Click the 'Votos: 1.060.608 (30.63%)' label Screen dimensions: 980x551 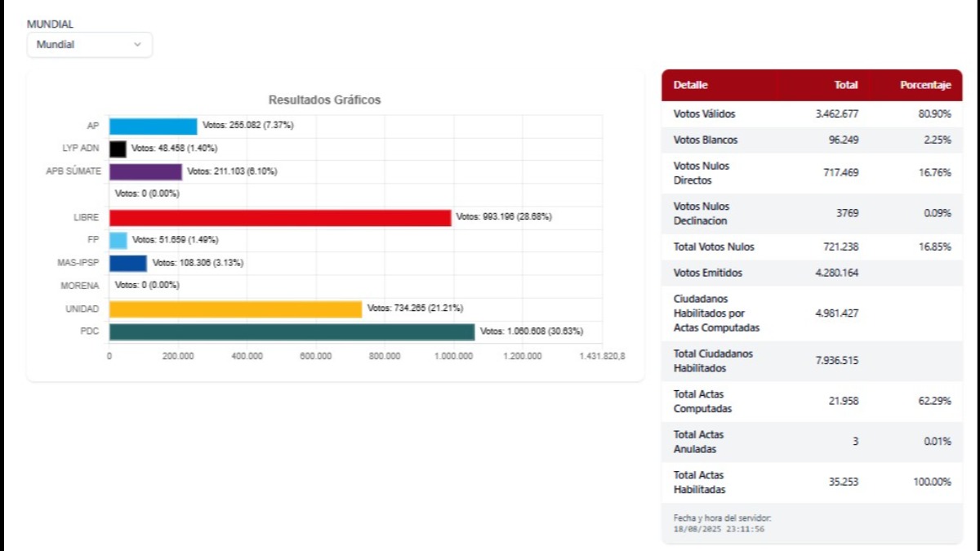(x=532, y=331)
